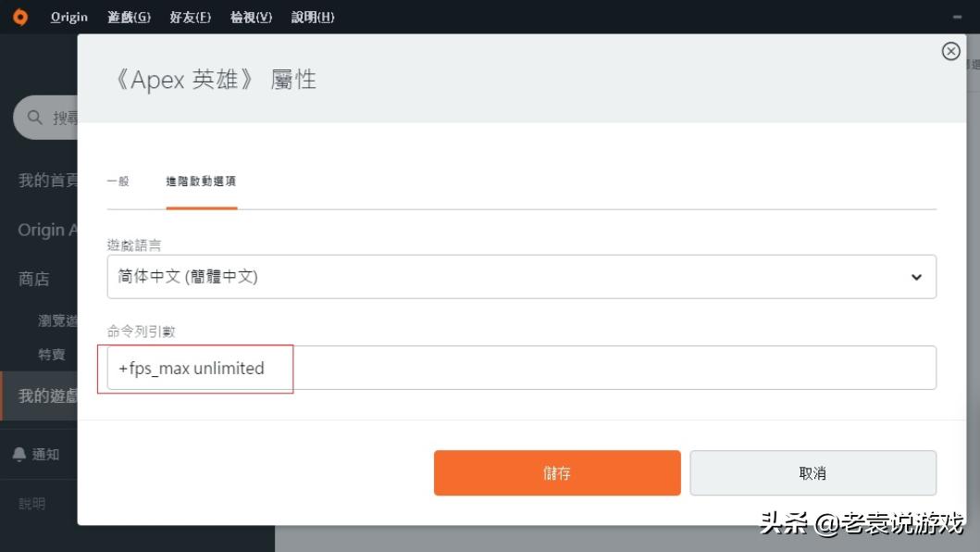Click the orange 儲存 save button

point(557,472)
